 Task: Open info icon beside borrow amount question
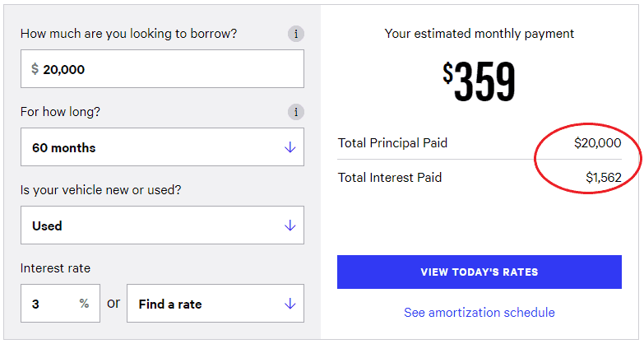(x=296, y=34)
